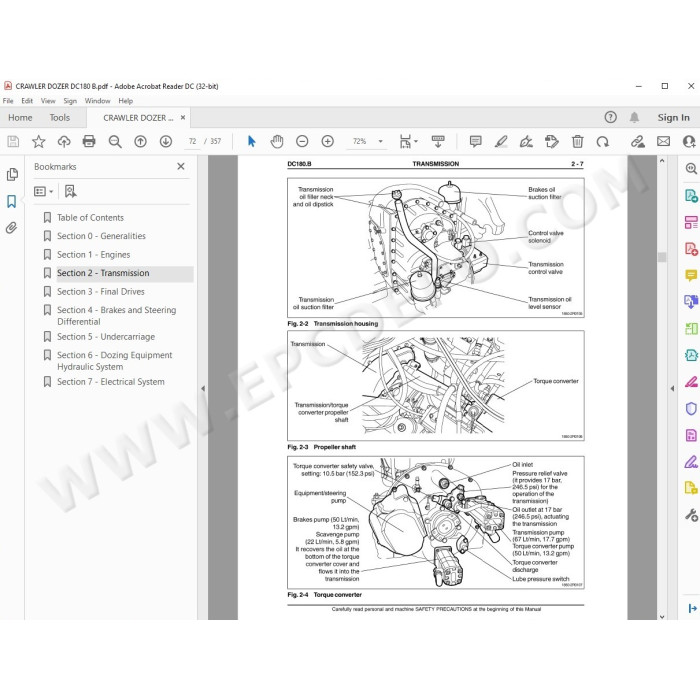700x700 pixels.
Task: Print the document with printer icon
Action: (89, 142)
